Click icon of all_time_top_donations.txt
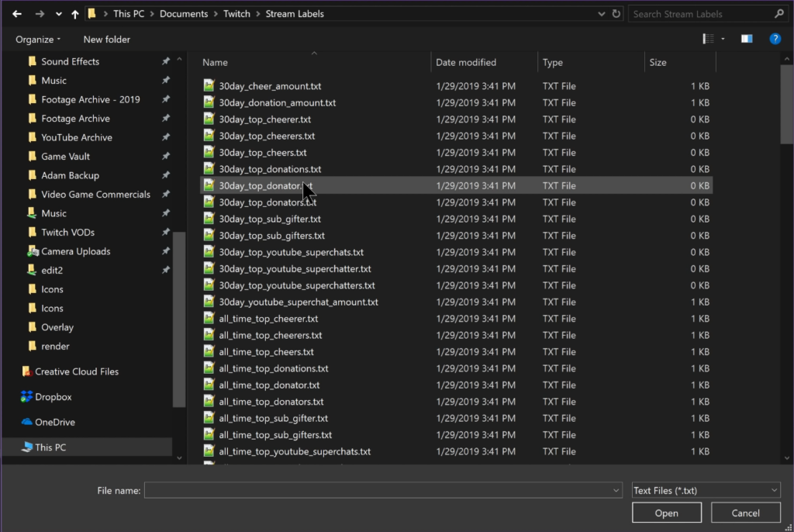 (x=209, y=368)
